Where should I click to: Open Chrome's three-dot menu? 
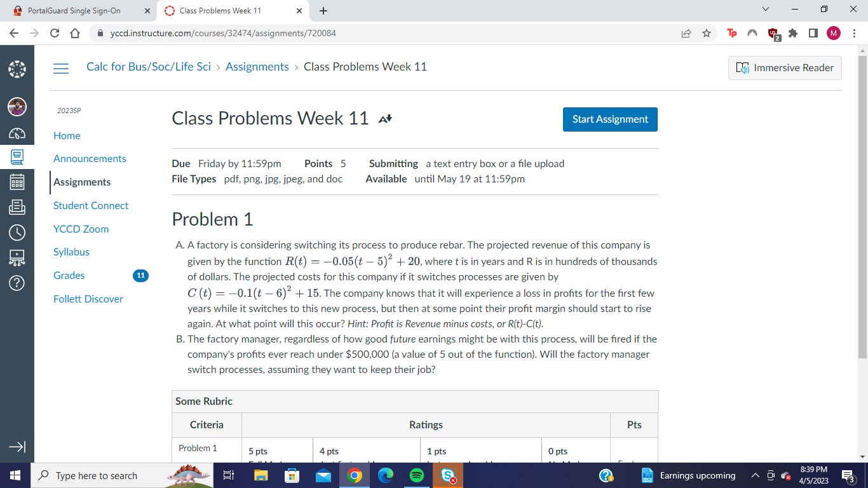855,32
